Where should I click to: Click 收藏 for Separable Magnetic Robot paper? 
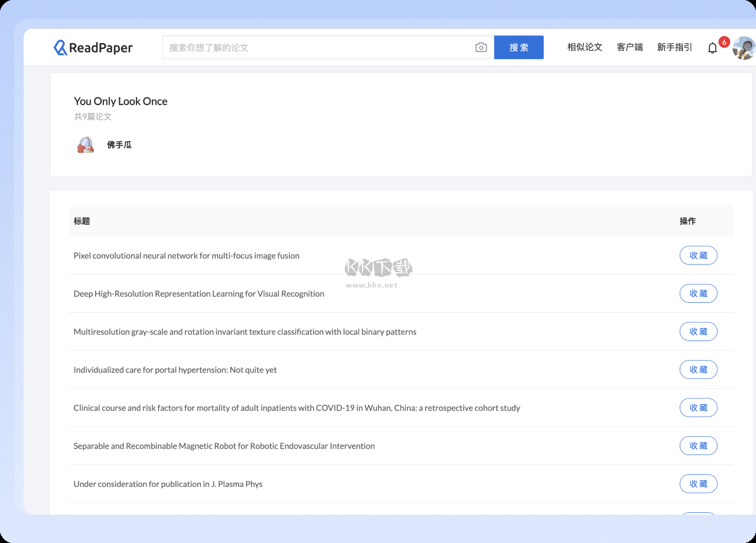(698, 446)
